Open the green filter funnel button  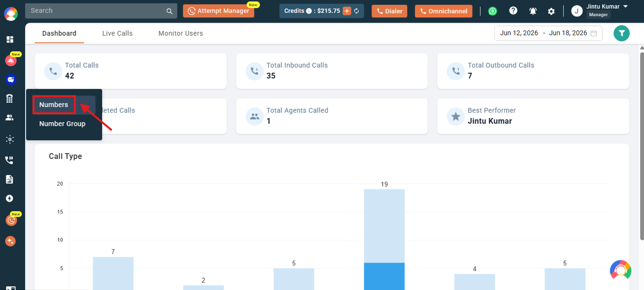(622, 33)
